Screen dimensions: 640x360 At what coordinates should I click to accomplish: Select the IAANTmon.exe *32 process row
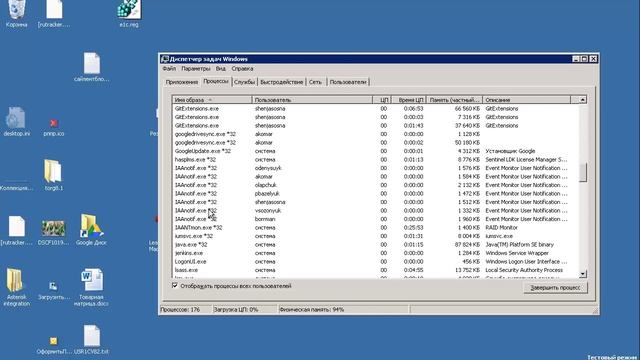click(376, 228)
